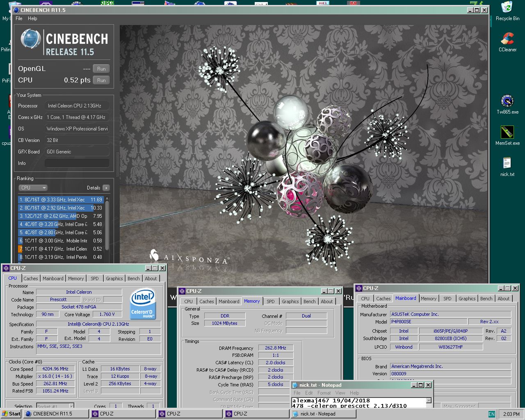The width and height of the screenshot is (525, 420).
Task: Select ranking entry 8C/16T @ 3.33 GHz
Action: (x=61, y=200)
